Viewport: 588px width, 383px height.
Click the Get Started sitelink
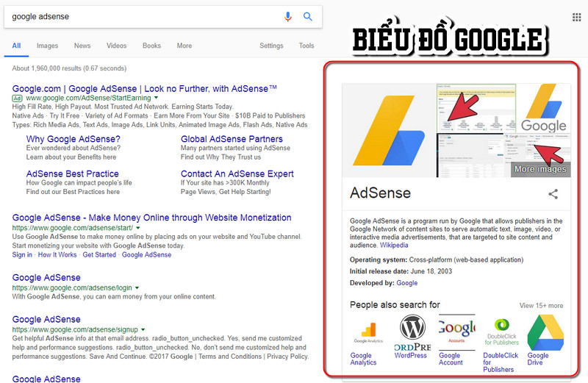[99, 254]
